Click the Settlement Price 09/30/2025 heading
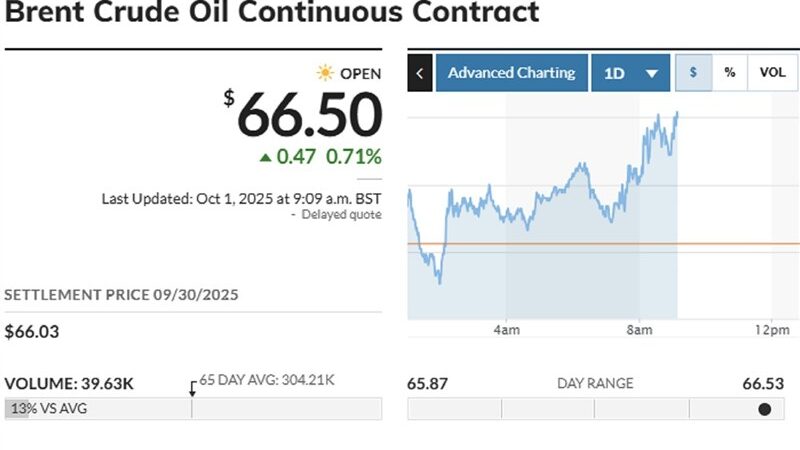 (121, 295)
